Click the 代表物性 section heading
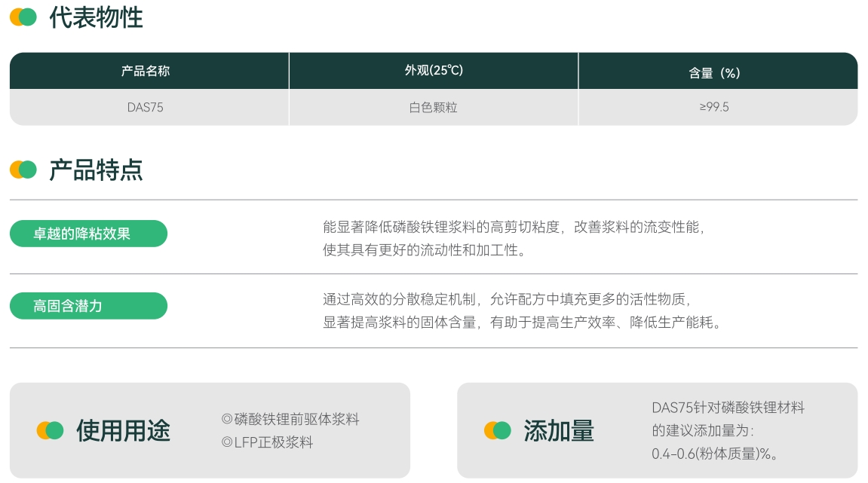Screen dimensions: 868x483 coord(96,17)
